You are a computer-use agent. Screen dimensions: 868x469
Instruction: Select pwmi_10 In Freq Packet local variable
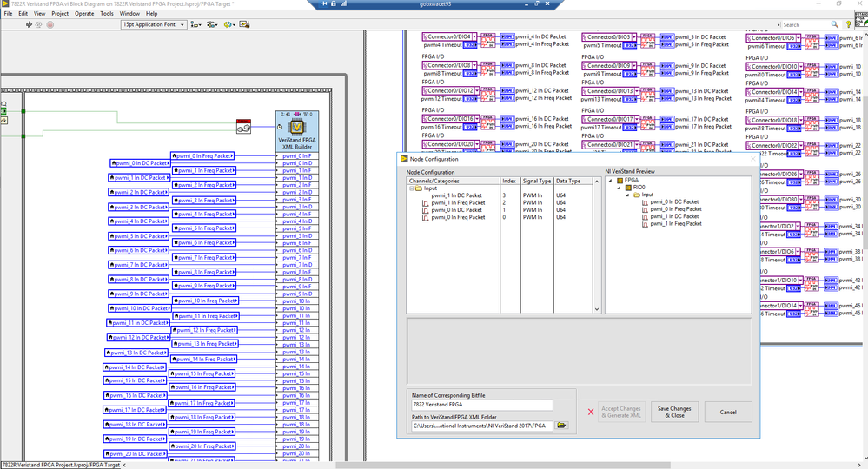coord(206,301)
